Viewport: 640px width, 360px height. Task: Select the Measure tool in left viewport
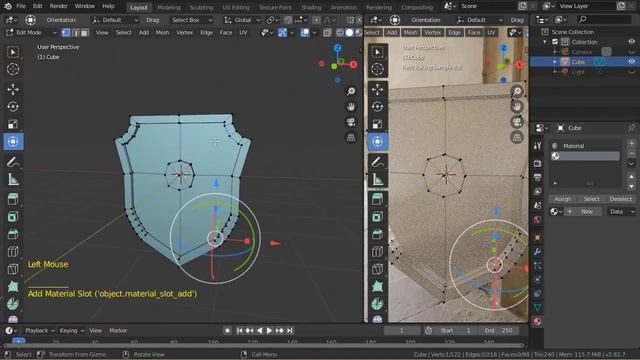tap(13, 179)
